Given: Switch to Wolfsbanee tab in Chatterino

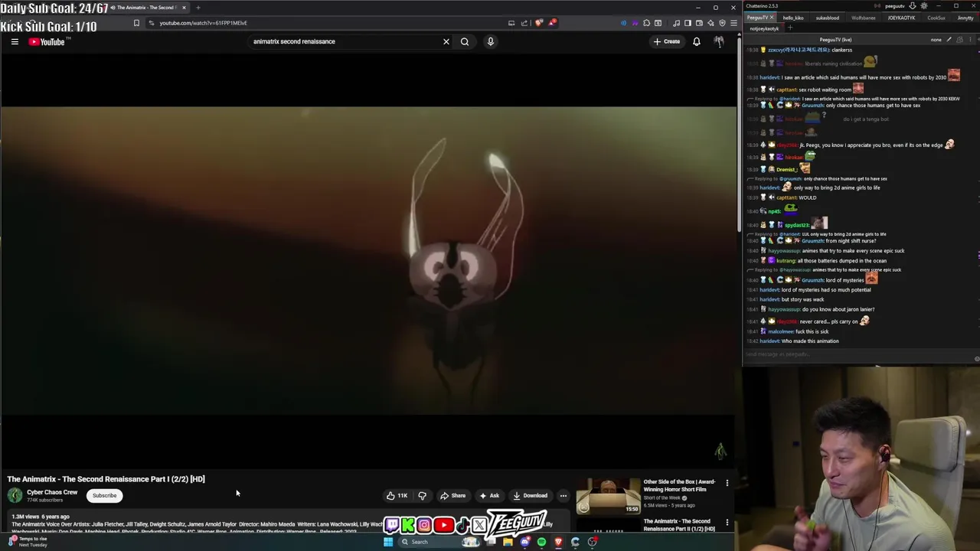Looking at the screenshot, I should point(863,18).
